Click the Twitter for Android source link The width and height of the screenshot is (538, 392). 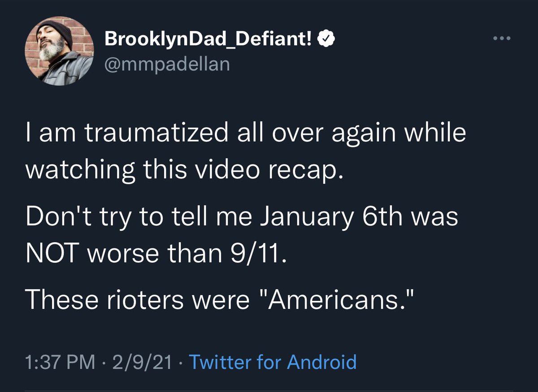(273, 362)
